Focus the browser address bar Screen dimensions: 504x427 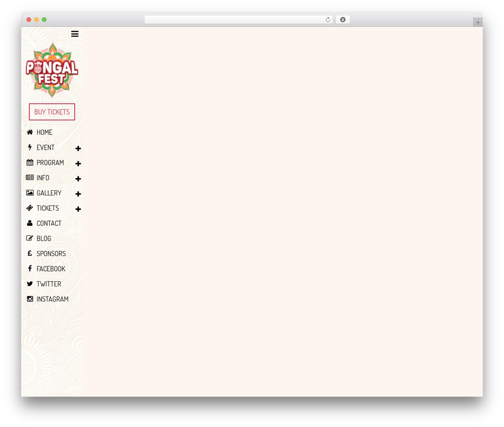[239, 20]
